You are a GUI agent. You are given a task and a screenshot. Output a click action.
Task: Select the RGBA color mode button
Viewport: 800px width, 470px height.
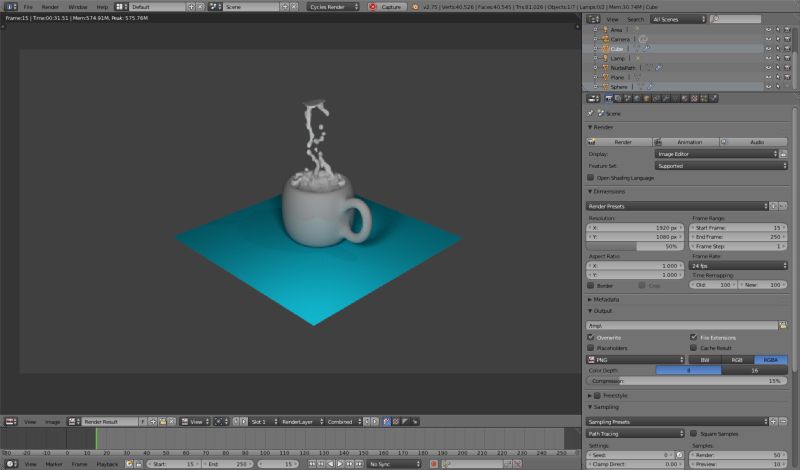pyautogui.click(x=770, y=360)
